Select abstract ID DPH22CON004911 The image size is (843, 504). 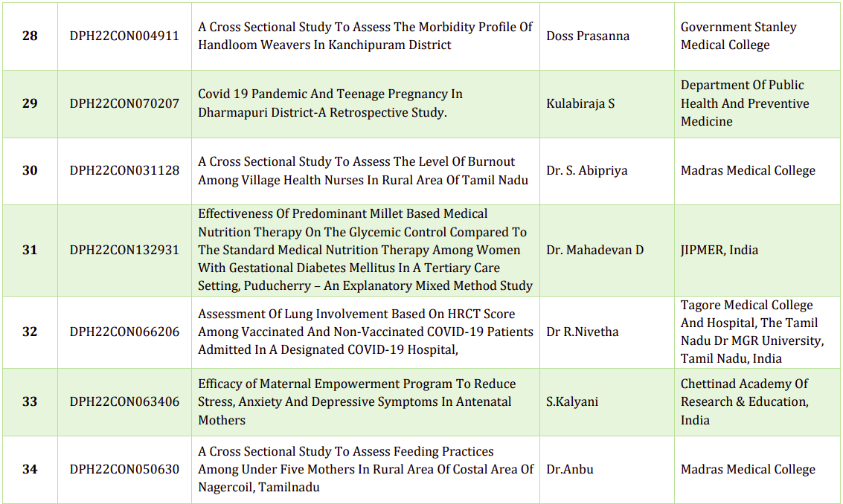pos(124,36)
